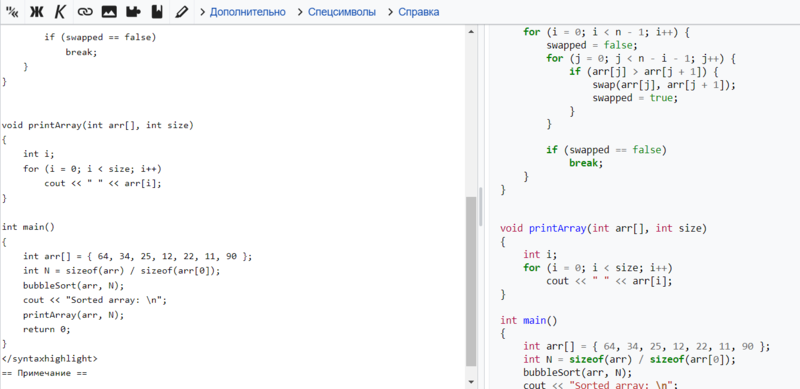800x389 pixels.
Task: Apply italic formatting with K button
Action: tap(60, 12)
